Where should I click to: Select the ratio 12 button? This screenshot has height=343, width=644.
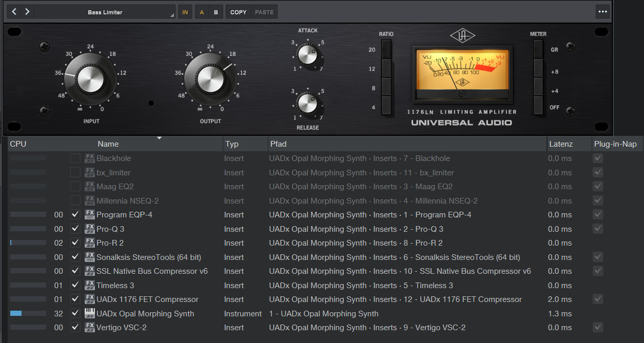(x=386, y=69)
